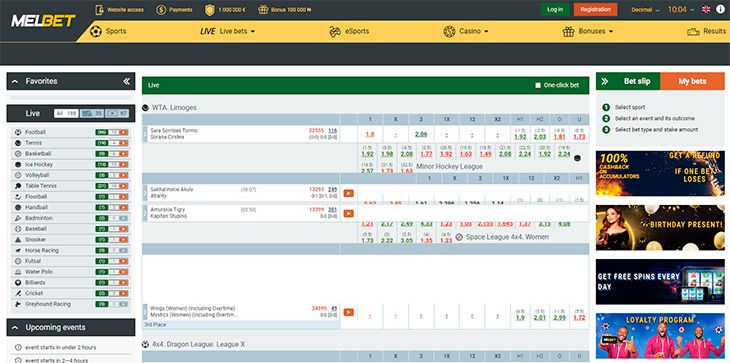The width and height of the screenshot is (730, 363).
Task: Toggle Tennis live stream filter button
Action: point(123,143)
